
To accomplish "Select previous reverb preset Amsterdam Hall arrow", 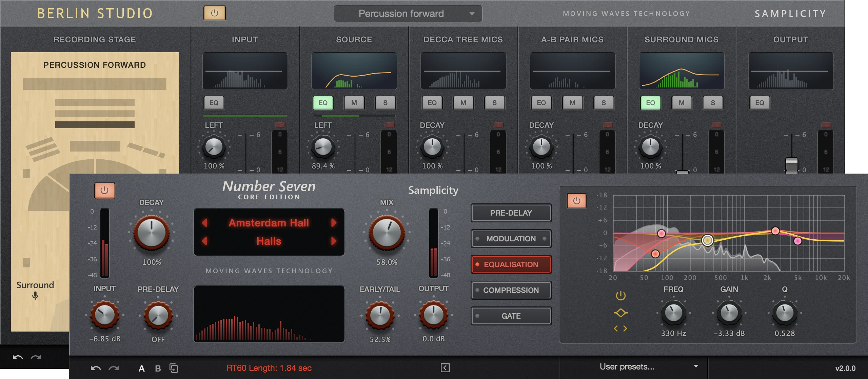I will point(204,223).
